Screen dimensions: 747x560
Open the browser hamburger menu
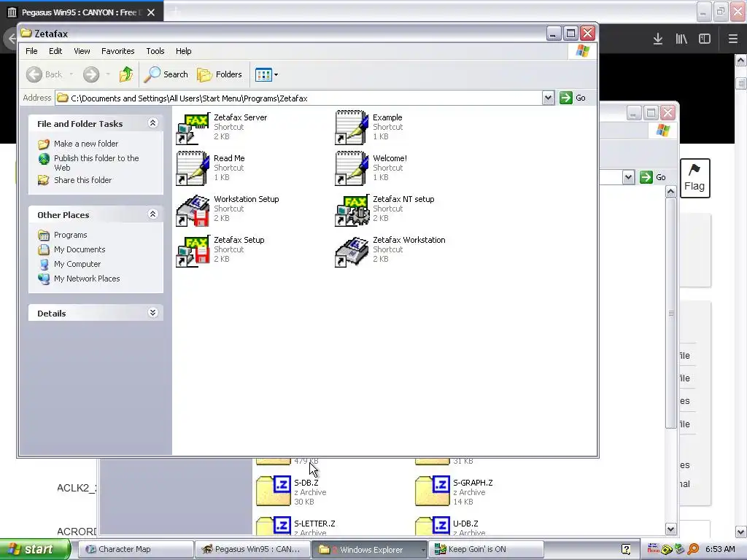732,39
